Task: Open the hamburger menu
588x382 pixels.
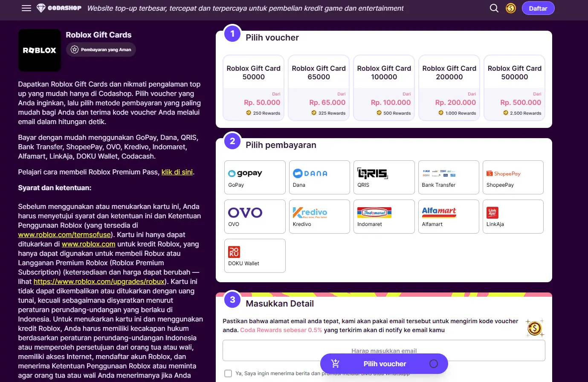Action: pos(26,8)
